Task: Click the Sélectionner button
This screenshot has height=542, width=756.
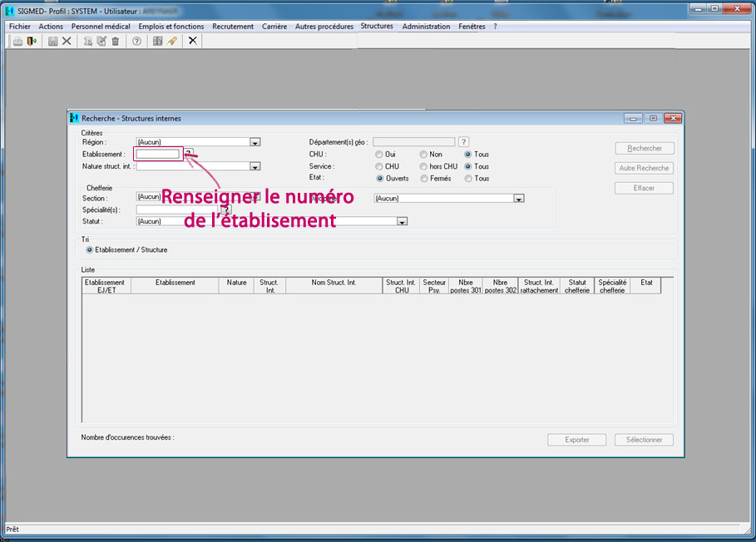Action: pos(645,440)
